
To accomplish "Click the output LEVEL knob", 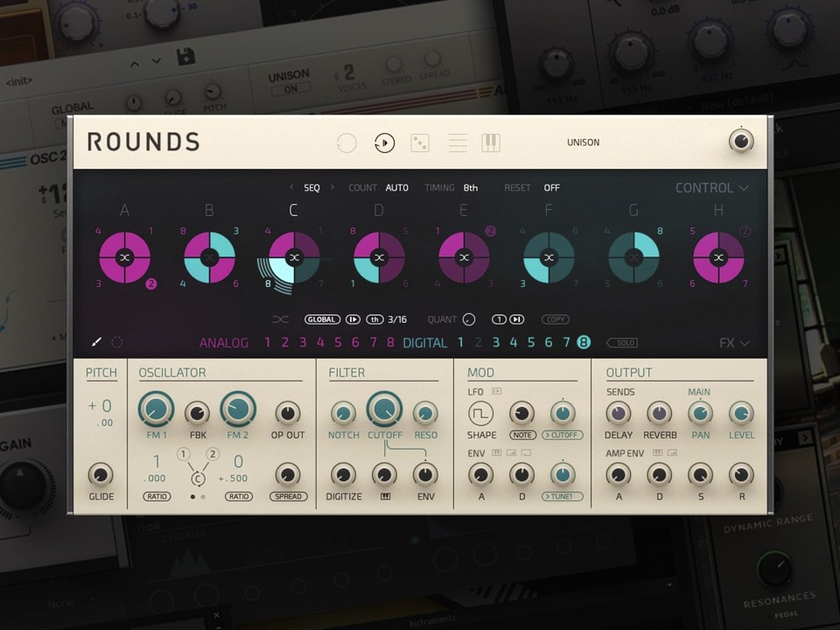I will tap(741, 414).
